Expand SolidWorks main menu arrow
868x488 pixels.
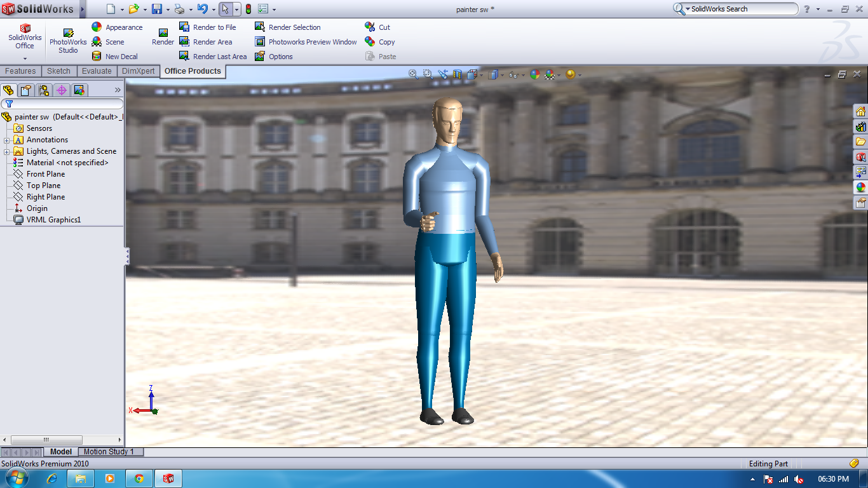[83, 10]
